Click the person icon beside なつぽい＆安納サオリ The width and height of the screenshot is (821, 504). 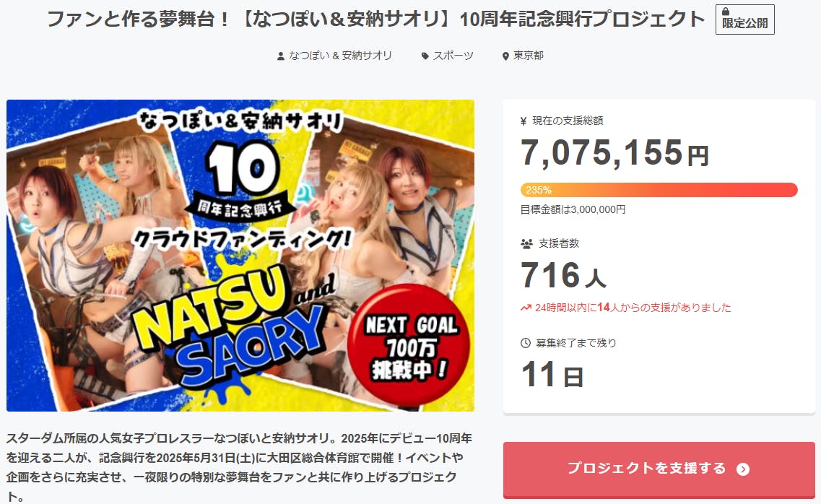coord(281,56)
